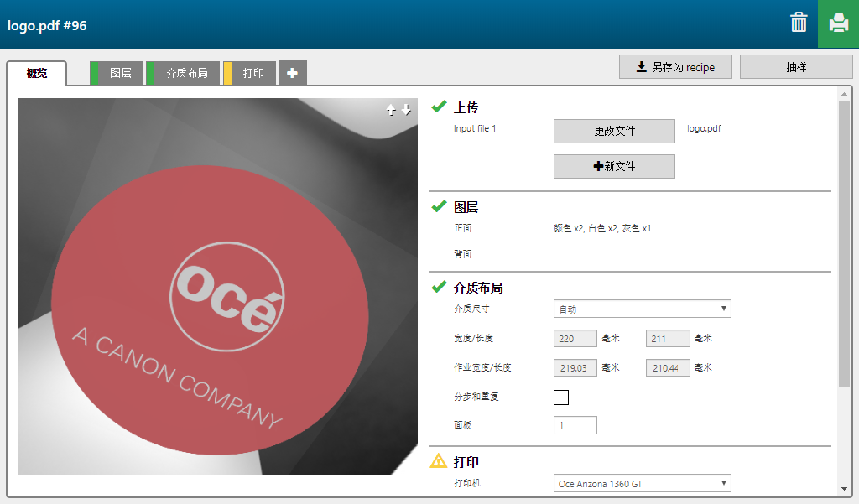Click the 介质布局 section heading
The width and height of the screenshot is (859, 504).
(478, 288)
